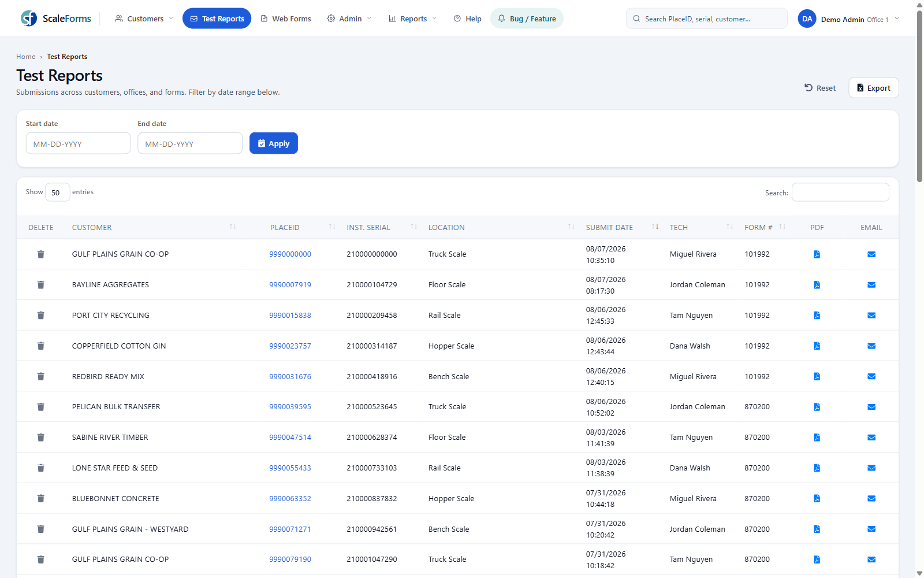Click the Hopper Scale location for BLUEBONNET CONCRETE

(x=451, y=499)
